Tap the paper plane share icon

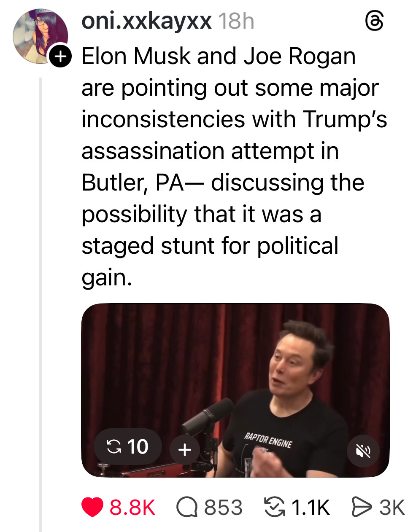(361, 507)
